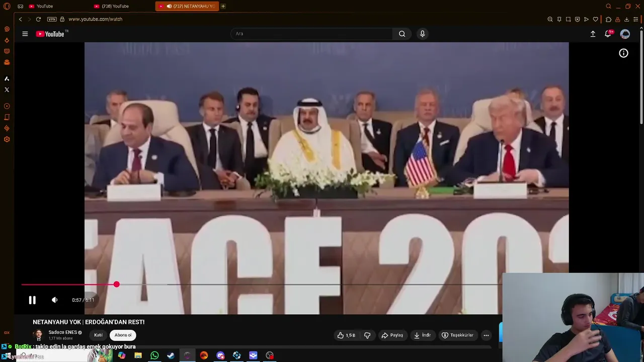Open easy setup menu icon
This screenshot has height=362, width=644.
636,19
